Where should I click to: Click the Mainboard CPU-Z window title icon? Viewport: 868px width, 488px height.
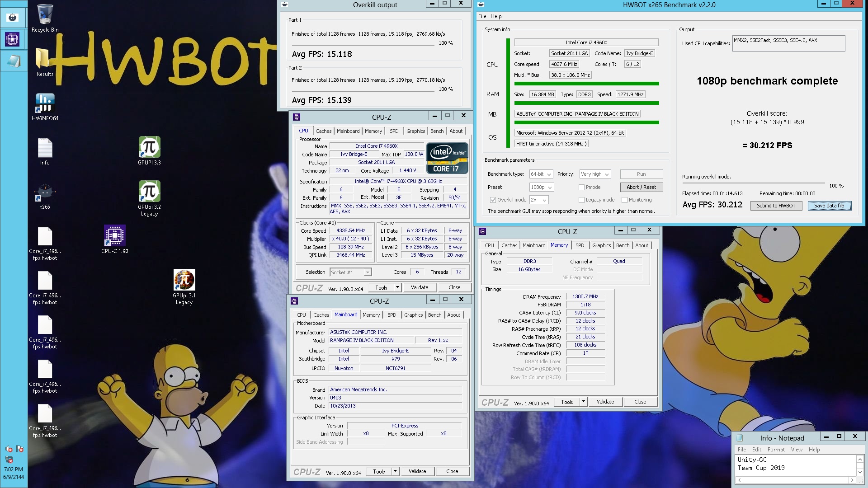point(294,301)
